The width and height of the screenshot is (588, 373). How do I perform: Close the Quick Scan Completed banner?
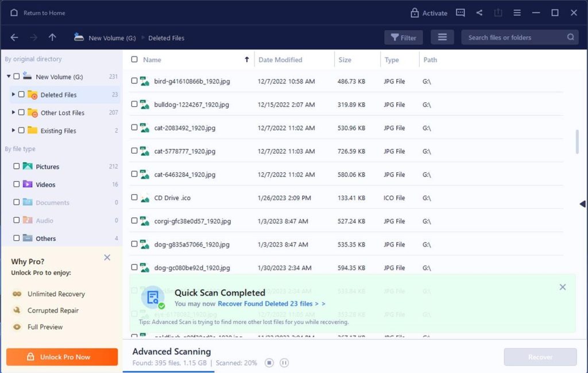[x=563, y=287]
